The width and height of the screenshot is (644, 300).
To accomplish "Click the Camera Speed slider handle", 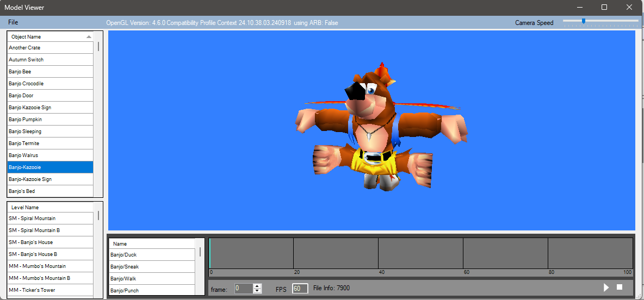I will point(583,21).
